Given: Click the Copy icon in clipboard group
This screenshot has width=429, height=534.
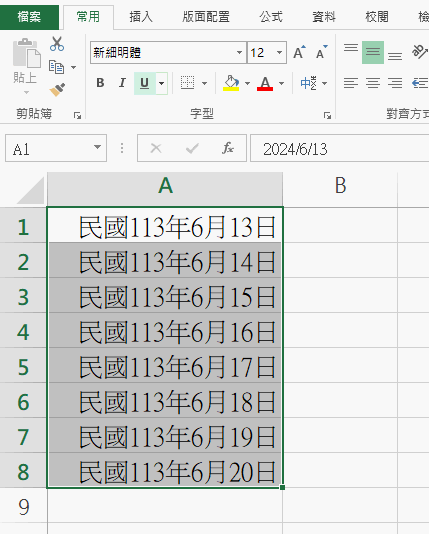Looking at the screenshot, I should pyautogui.click(x=56, y=67).
